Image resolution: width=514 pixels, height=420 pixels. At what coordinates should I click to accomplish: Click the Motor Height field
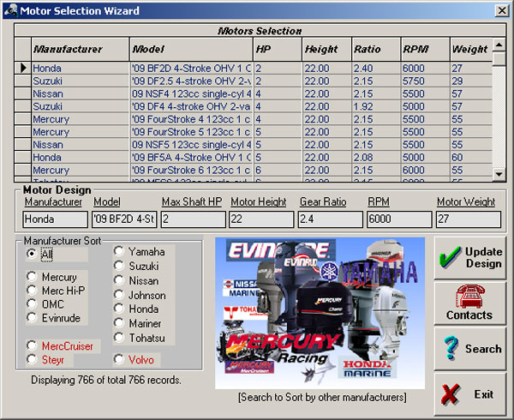pyautogui.click(x=261, y=219)
